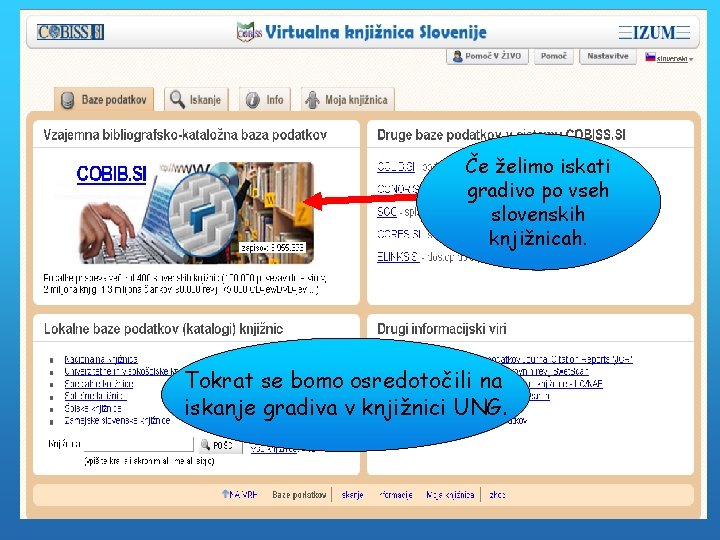
Task: Open Zamejske slovenske knjižnice link
Action: tap(117, 420)
